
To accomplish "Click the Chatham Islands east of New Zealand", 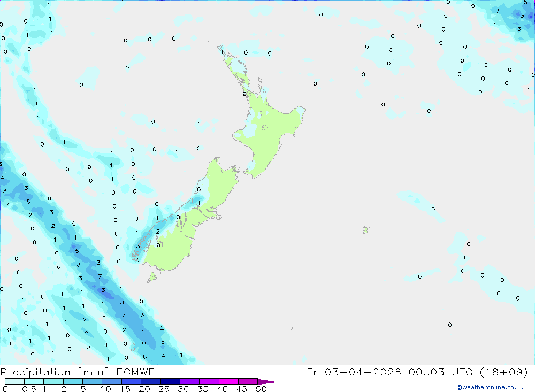I will coord(365,229).
